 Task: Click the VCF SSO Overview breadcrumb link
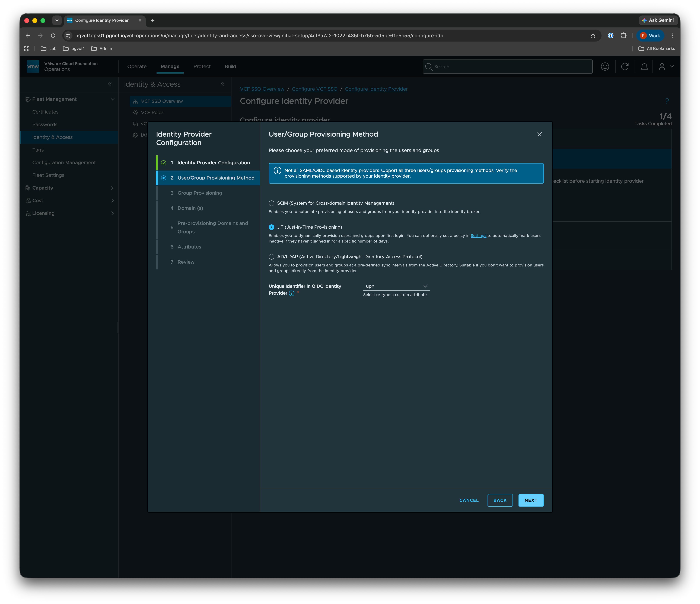[262, 89]
